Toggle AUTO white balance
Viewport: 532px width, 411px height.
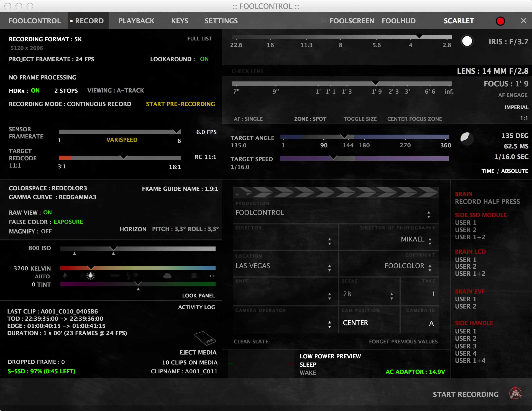(x=42, y=276)
